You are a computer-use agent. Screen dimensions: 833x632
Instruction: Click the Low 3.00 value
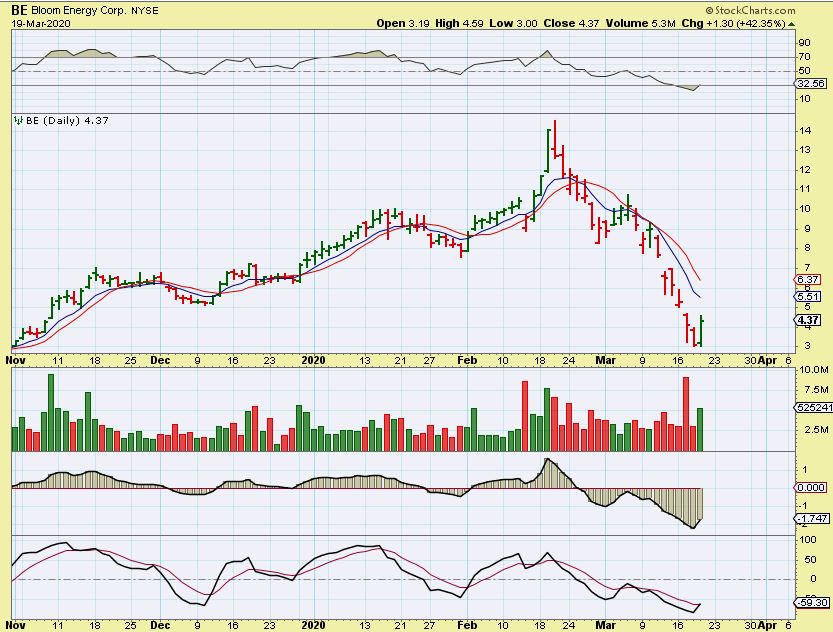tap(513, 23)
